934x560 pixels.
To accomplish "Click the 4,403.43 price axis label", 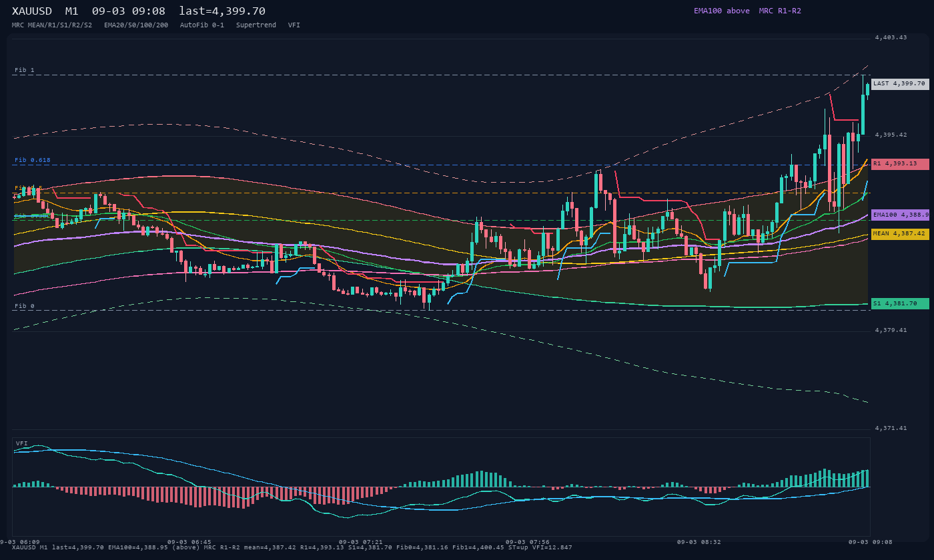I will (891, 37).
